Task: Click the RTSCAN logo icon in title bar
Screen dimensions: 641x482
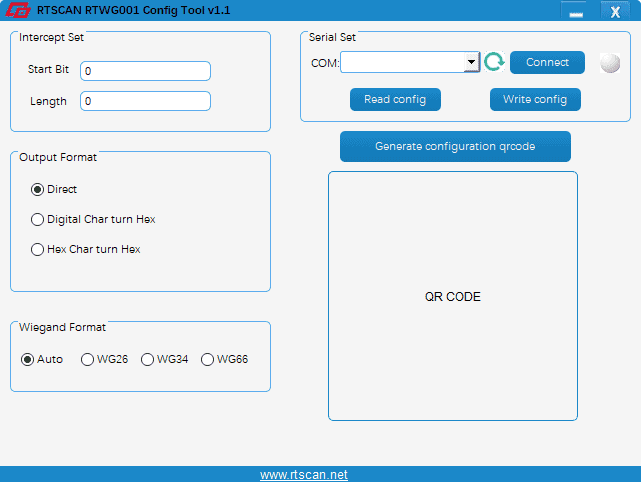Action: [18, 10]
